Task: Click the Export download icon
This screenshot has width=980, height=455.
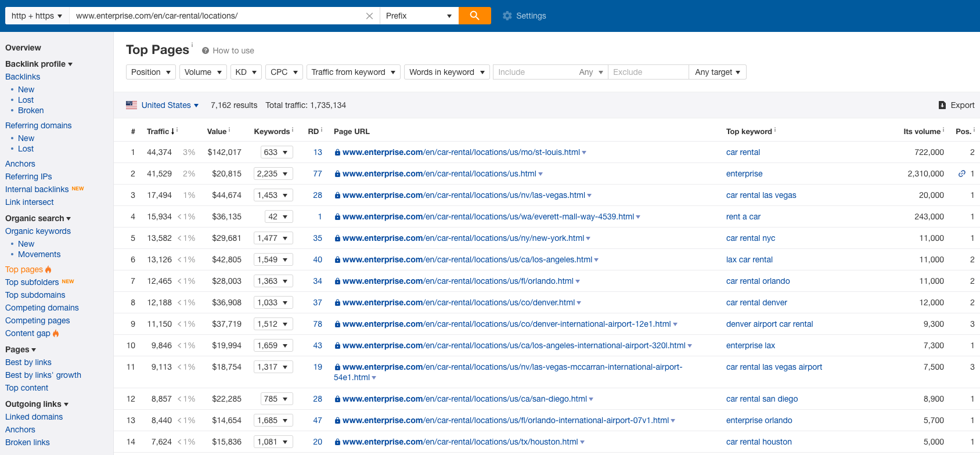Action: coord(942,105)
